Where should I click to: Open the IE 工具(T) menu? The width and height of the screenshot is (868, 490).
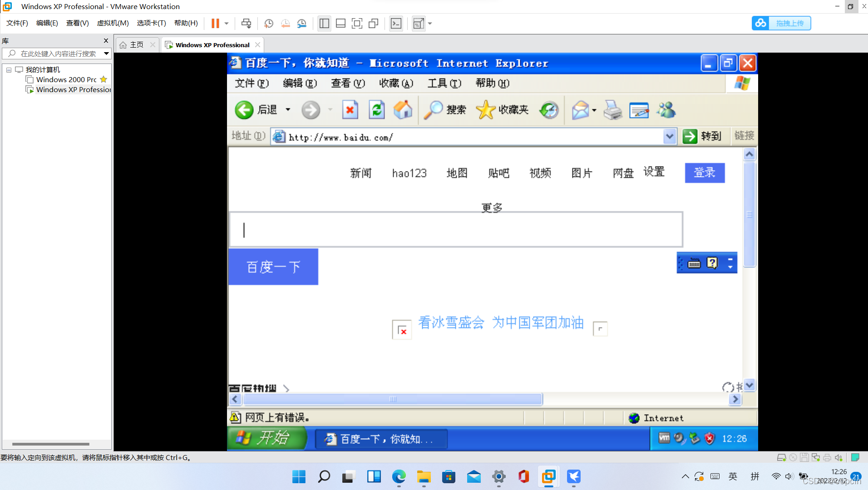444,83
